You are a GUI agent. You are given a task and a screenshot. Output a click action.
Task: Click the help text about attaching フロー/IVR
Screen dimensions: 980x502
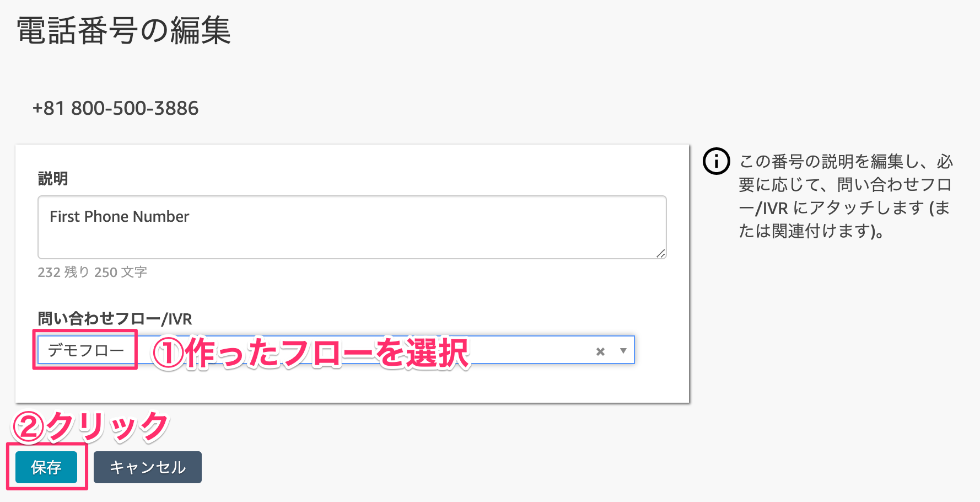tap(846, 196)
